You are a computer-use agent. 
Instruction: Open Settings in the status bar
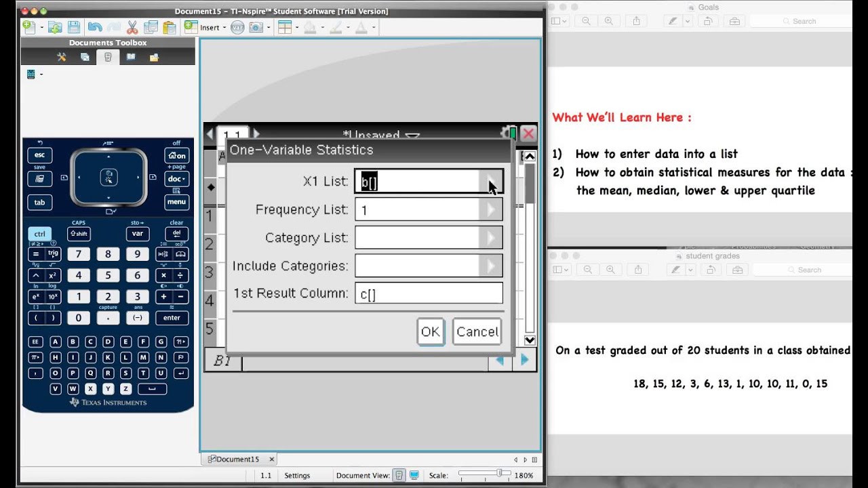(x=297, y=475)
